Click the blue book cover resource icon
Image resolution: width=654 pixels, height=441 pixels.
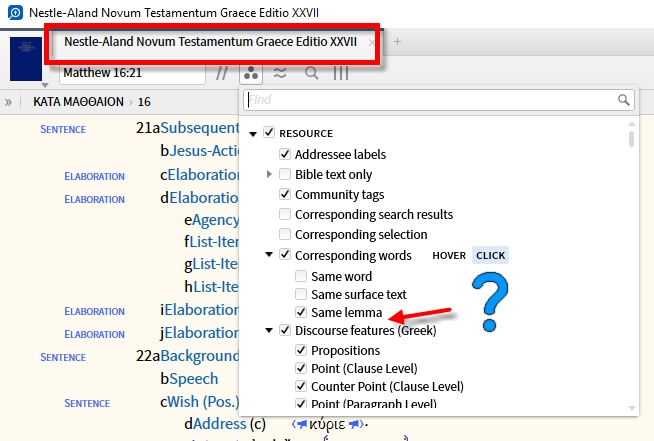(x=26, y=59)
